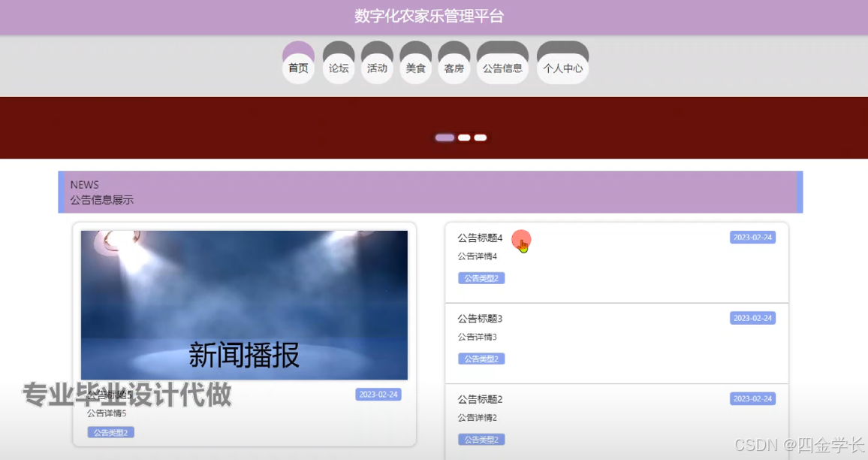Click the 公告类型2 tag under 公告标题5
The width and height of the screenshot is (868, 460).
click(x=111, y=431)
